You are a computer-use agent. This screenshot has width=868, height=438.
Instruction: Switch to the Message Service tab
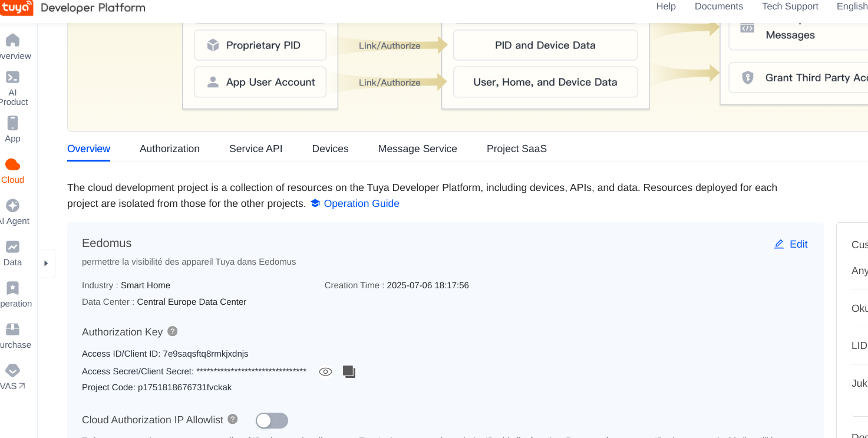click(418, 149)
